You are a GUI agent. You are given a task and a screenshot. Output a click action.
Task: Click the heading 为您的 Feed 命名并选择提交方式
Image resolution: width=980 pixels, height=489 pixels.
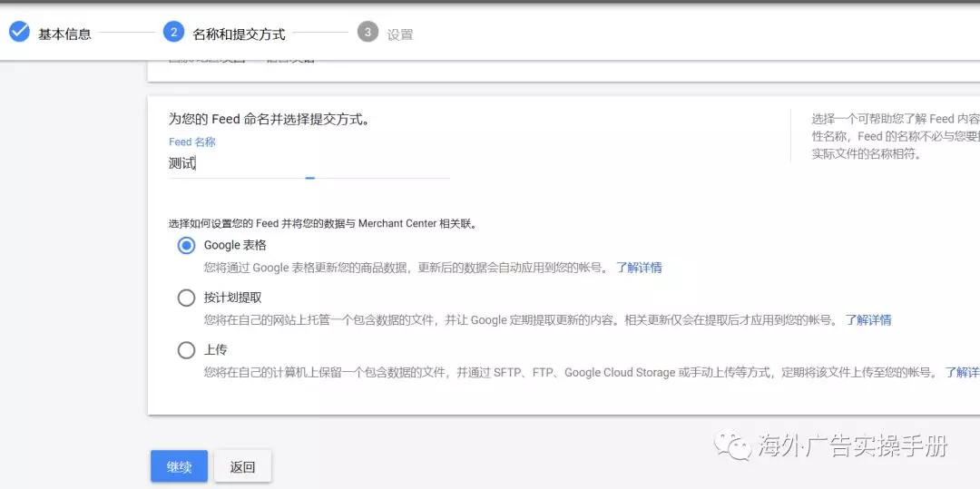(269, 119)
